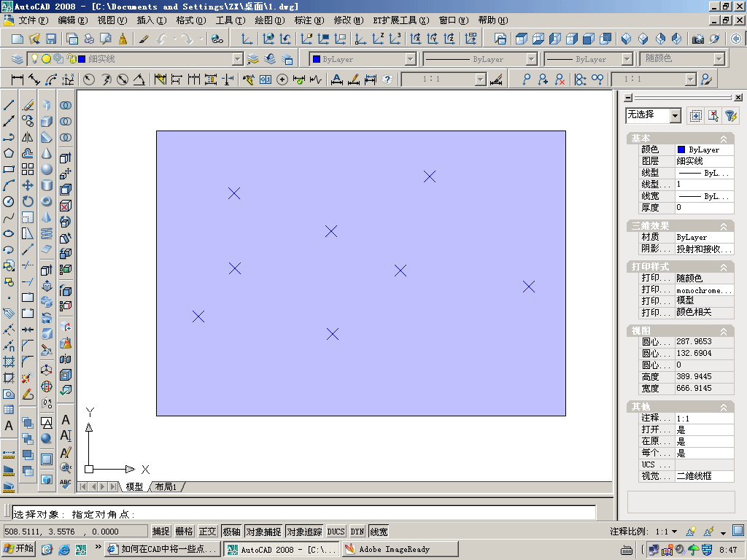Click the 颜色 ByLayer color swatch in Properties
The width and height of the screenshot is (747, 560).
[x=681, y=149]
